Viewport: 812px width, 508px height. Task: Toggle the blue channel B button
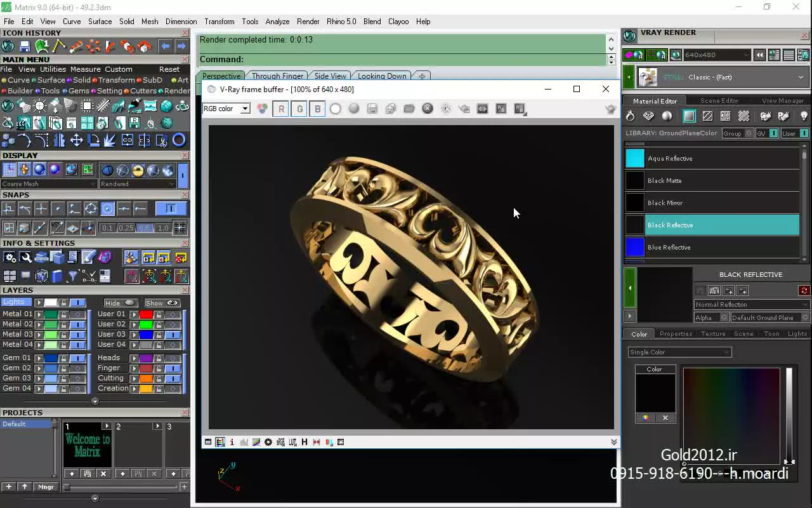click(x=318, y=109)
